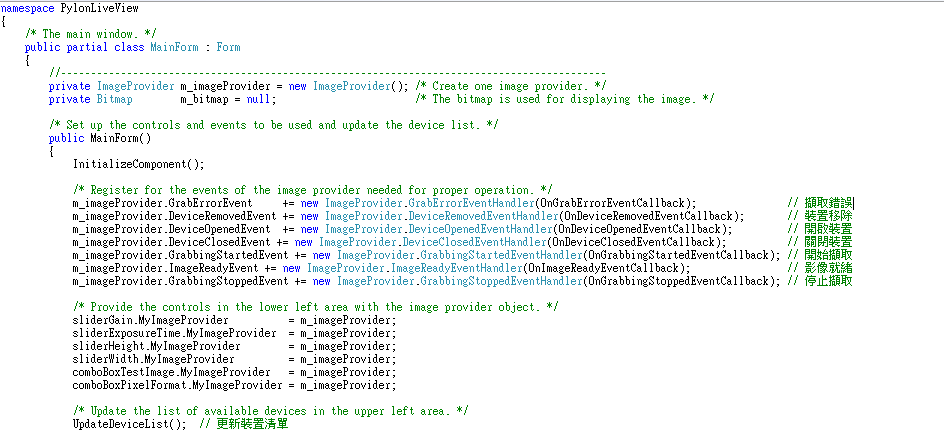This screenshot has height=438, width=944.
Task: Click "GrabbingStartedEvent" before its += operator
Action: click(228, 255)
